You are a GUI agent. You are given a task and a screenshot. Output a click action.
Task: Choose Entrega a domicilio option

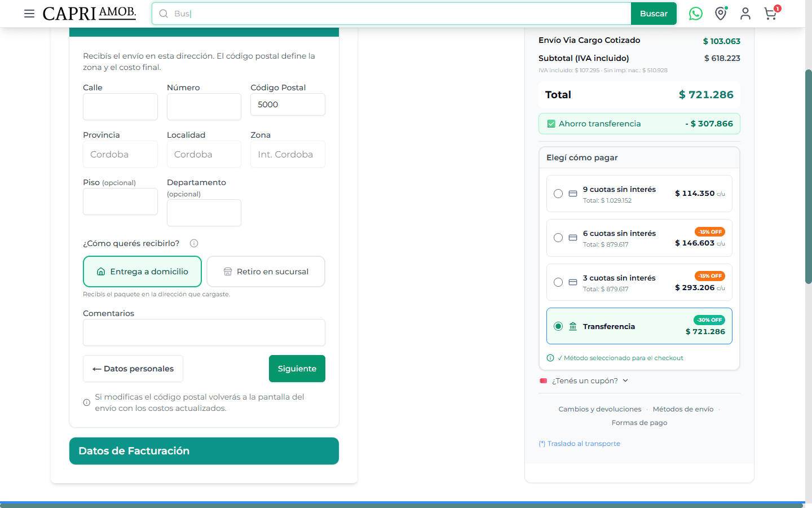tap(142, 271)
